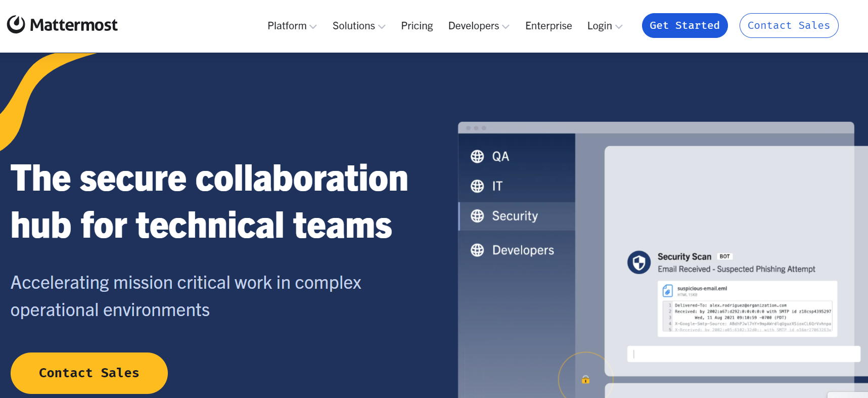Image resolution: width=868 pixels, height=398 pixels.
Task: Expand the Platform dropdown menu
Action: [x=292, y=26]
